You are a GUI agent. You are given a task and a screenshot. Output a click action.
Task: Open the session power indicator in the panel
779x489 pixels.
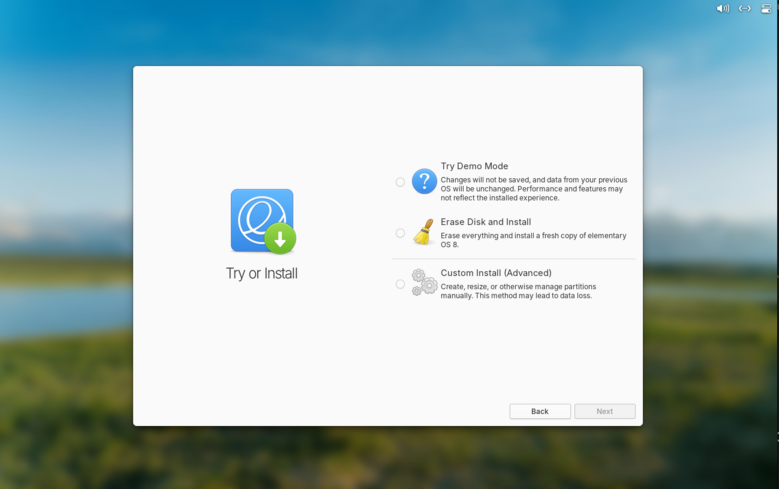pos(766,8)
